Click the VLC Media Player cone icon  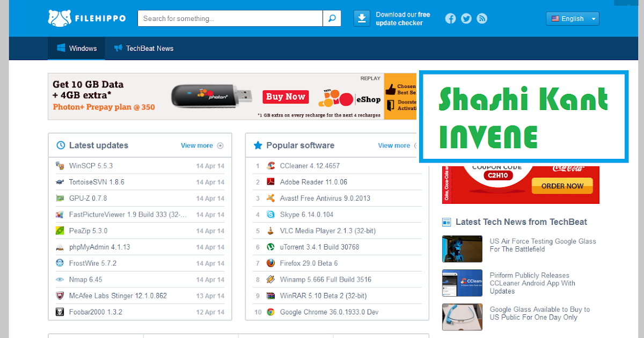pos(271,231)
